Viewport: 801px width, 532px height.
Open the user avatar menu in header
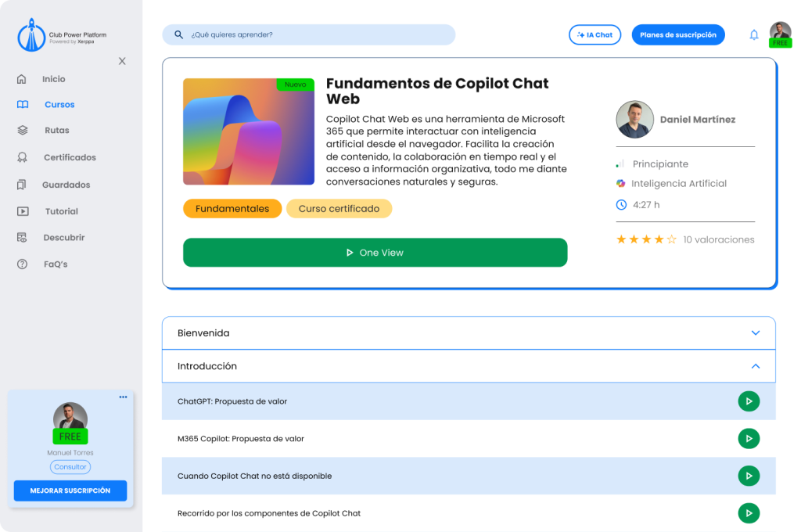[780, 33]
